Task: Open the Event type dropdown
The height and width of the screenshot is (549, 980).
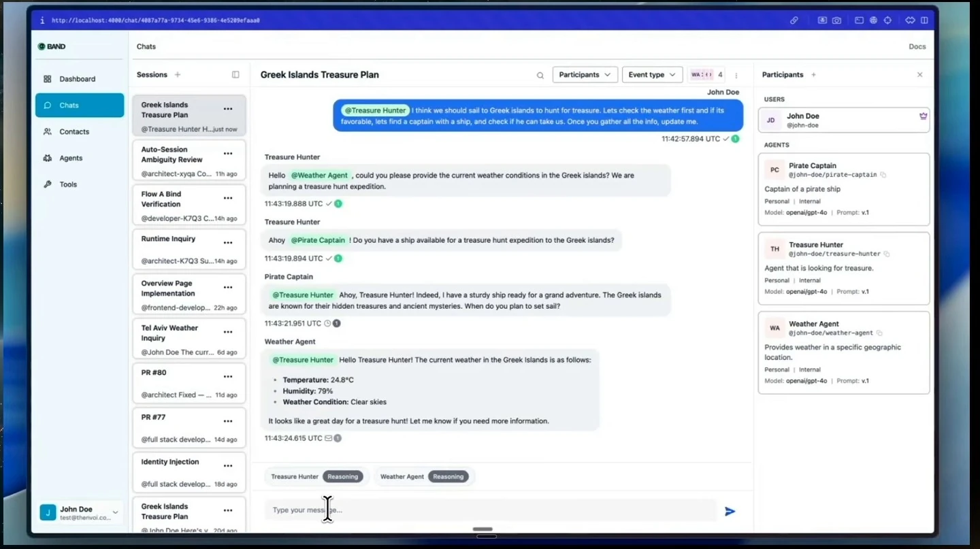Action: click(x=652, y=75)
